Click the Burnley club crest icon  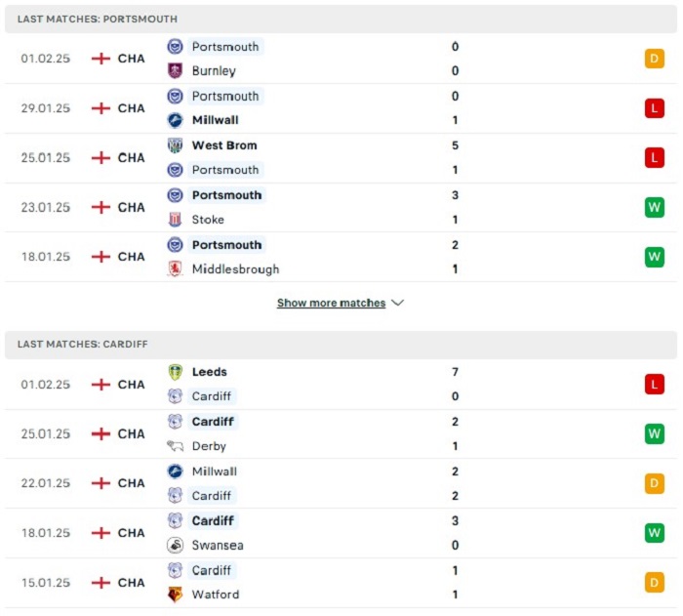coord(175,70)
